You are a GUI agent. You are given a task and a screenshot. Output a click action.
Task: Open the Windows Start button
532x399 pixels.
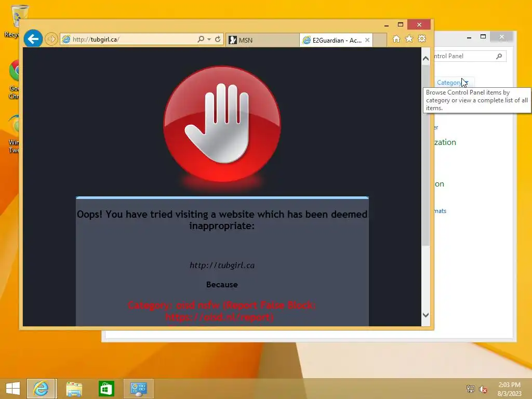click(x=13, y=389)
